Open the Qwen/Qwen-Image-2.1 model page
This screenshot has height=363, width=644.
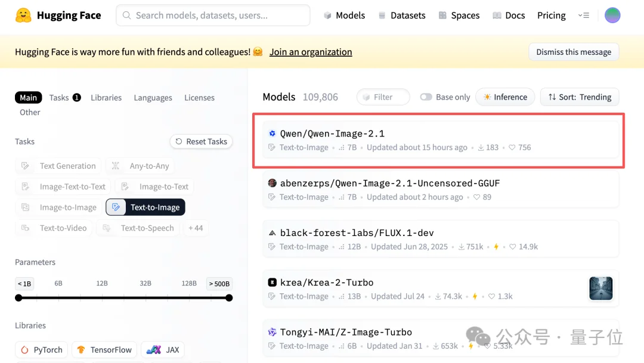[x=440, y=140]
